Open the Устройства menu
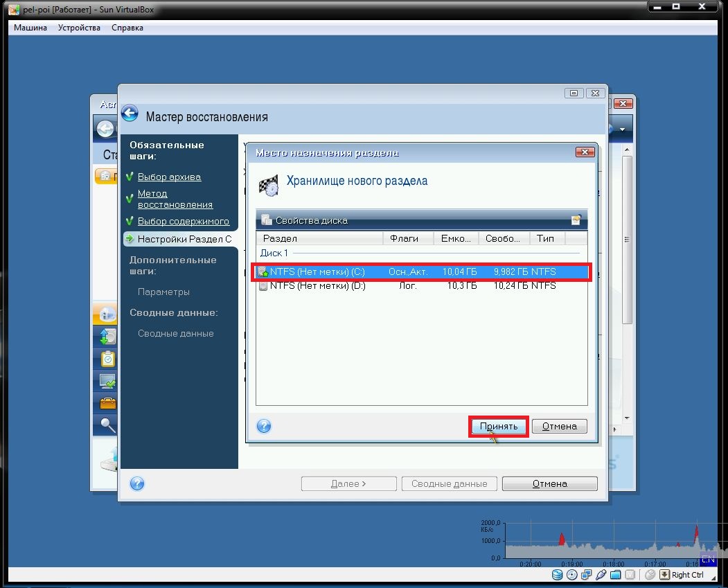Image resolution: width=728 pixels, height=588 pixels. click(79, 28)
